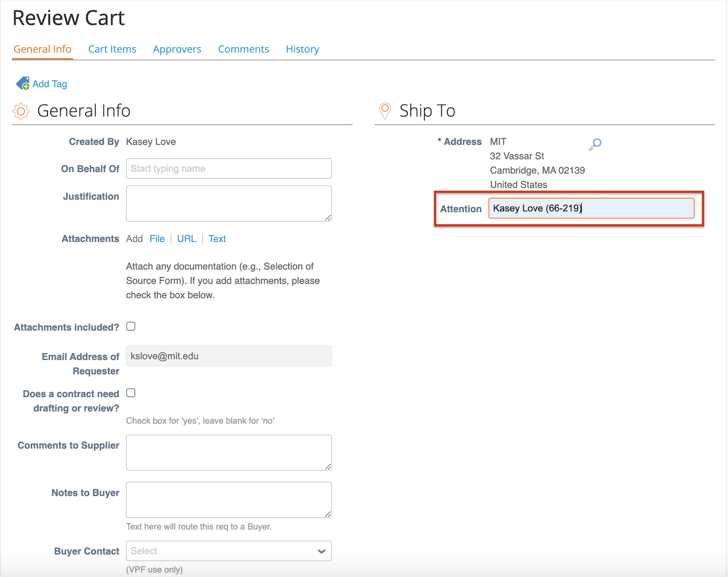
Task: Click the Attention field with Kasey Love
Action: coord(591,208)
